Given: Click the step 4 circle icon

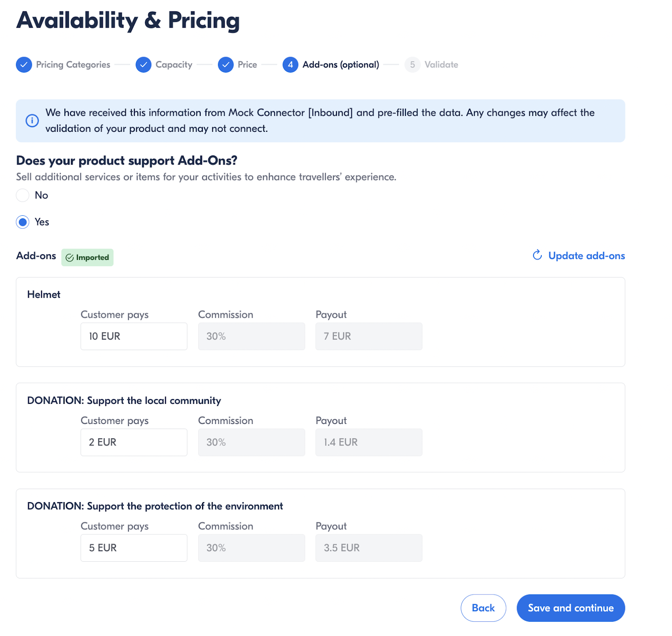Looking at the screenshot, I should [x=290, y=65].
